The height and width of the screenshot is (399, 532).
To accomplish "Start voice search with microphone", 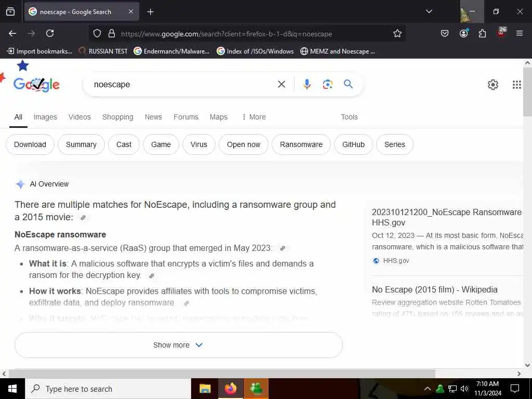I will coord(307,84).
